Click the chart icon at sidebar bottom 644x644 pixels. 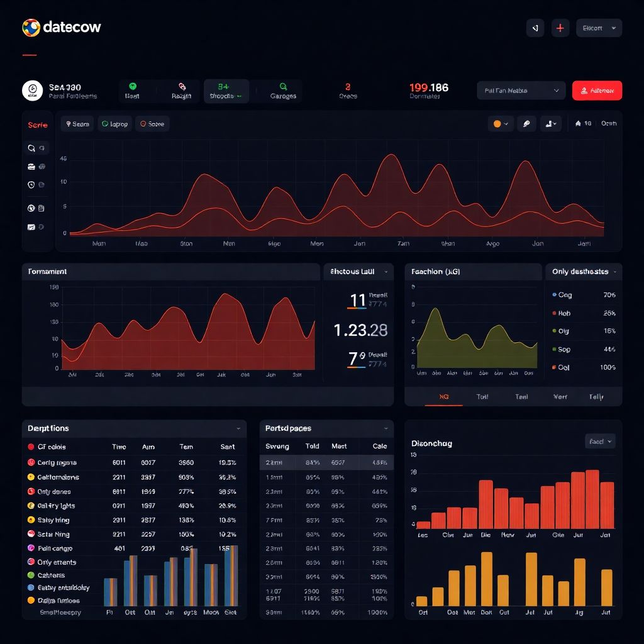31,227
